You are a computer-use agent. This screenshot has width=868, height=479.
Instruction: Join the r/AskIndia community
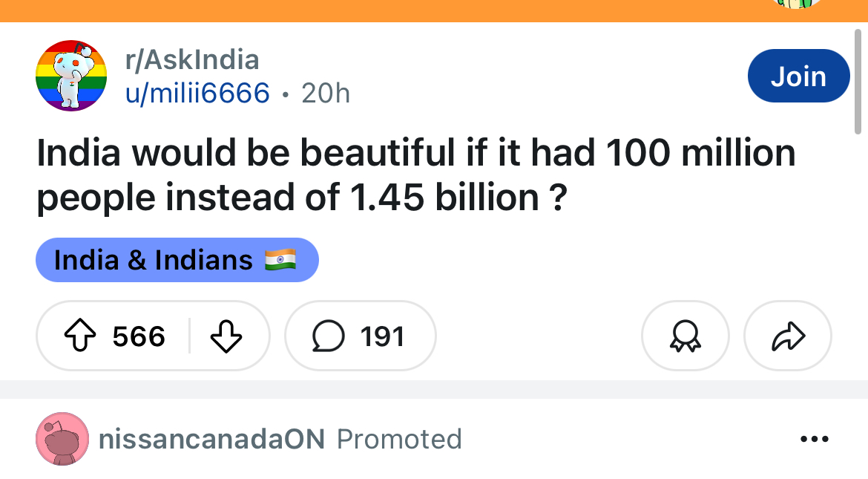click(x=798, y=76)
